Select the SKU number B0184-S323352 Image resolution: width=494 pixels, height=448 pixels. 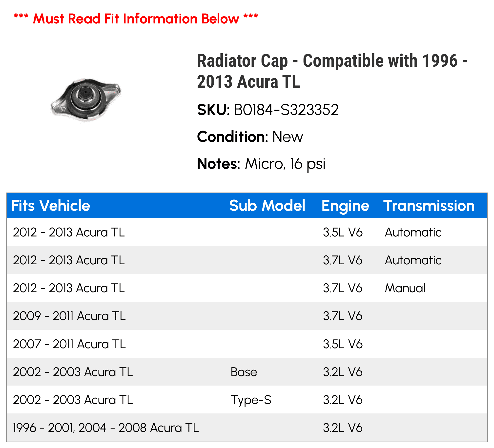286,110
